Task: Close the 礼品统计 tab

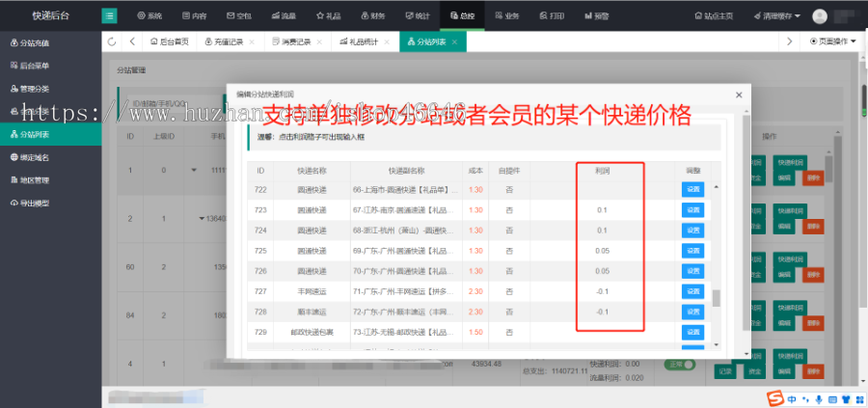Action: point(387,41)
